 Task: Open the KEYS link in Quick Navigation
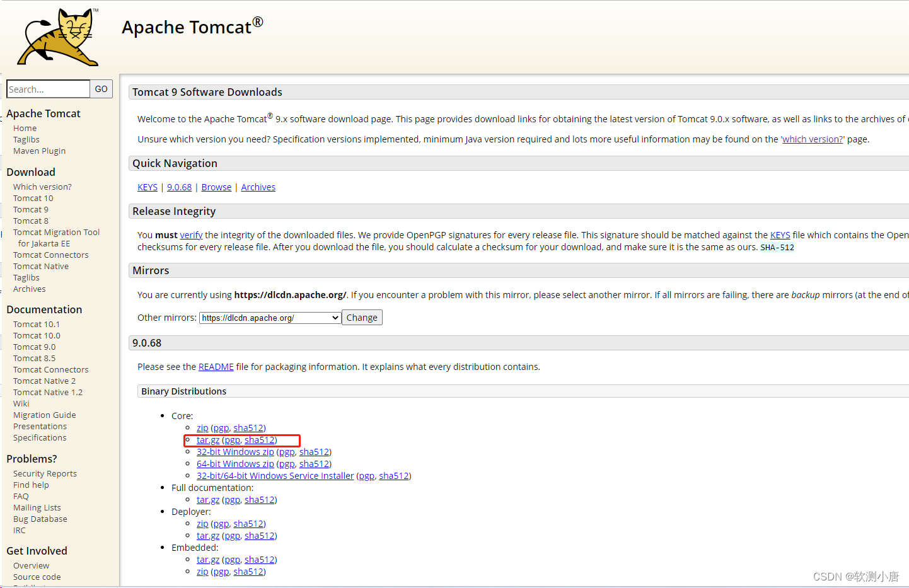pos(147,187)
